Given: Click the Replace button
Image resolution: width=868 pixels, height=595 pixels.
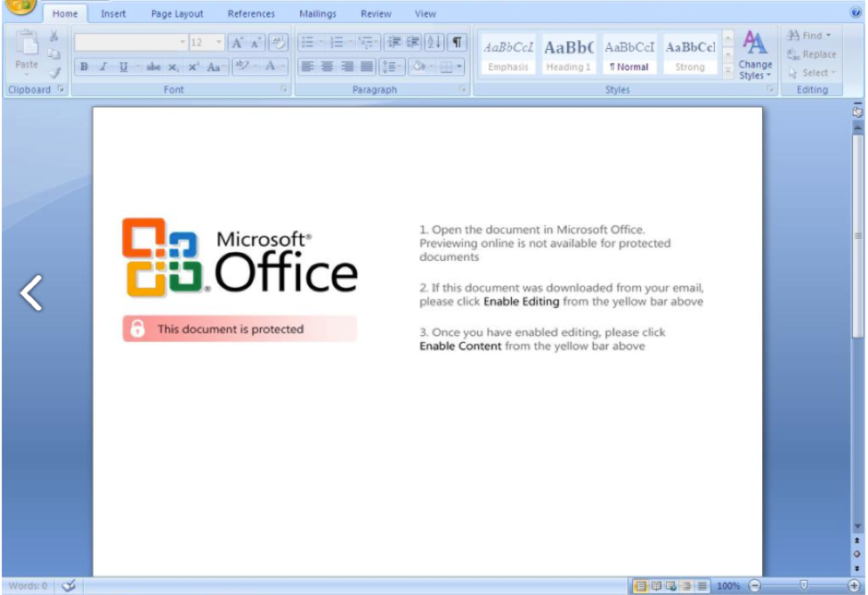Looking at the screenshot, I should point(812,54).
